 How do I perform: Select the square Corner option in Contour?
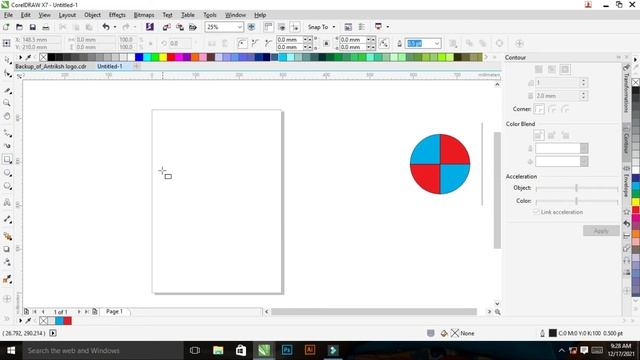539,109
